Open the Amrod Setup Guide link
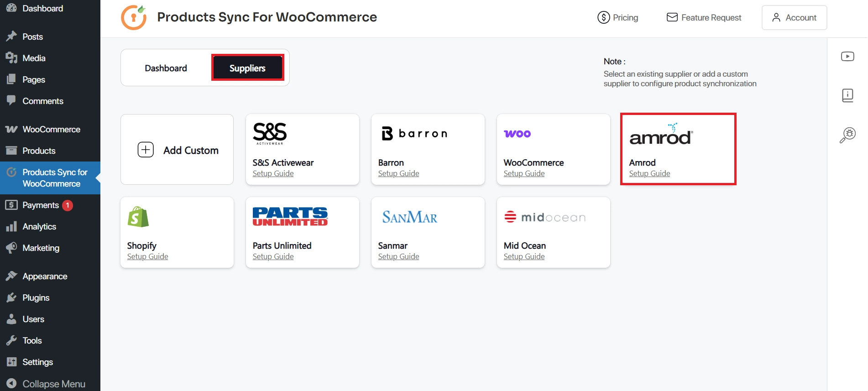 pos(649,173)
